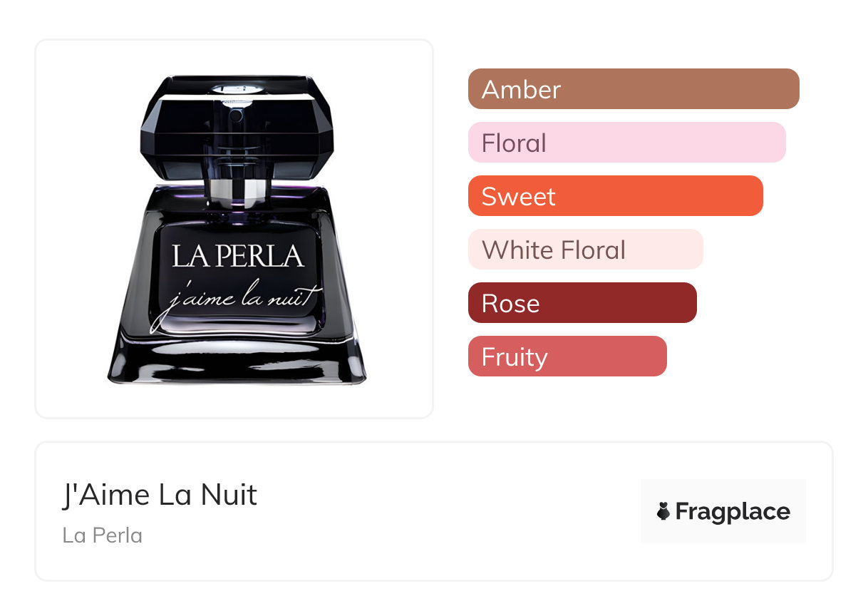Open the J'Aime La Nuit title link

click(x=160, y=495)
